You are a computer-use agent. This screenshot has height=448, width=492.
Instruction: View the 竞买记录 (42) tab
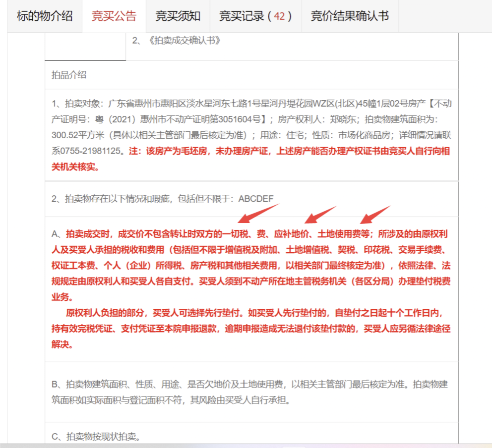253,16
